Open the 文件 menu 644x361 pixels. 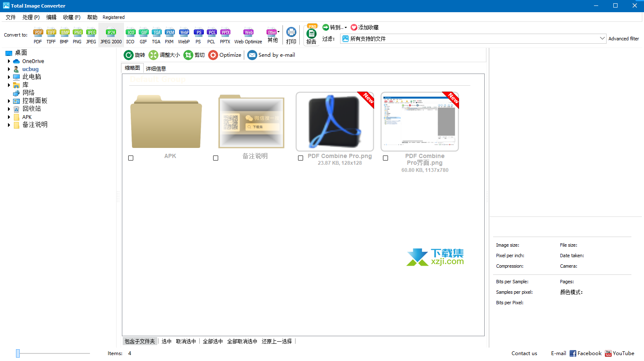(x=11, y=17)
